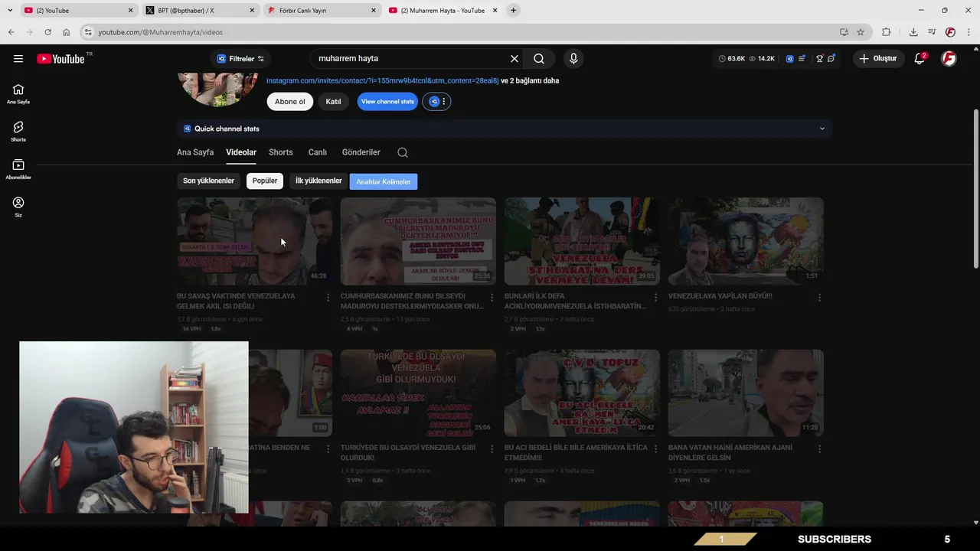
Task: Search within channel using magnifier icon
Action: pos(403,152)
